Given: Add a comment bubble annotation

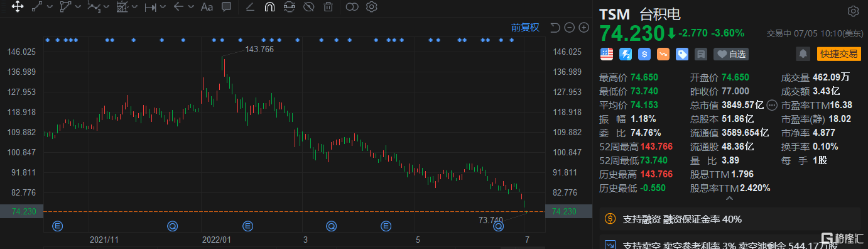Looking at the screenshot, I should click(227, 8).
